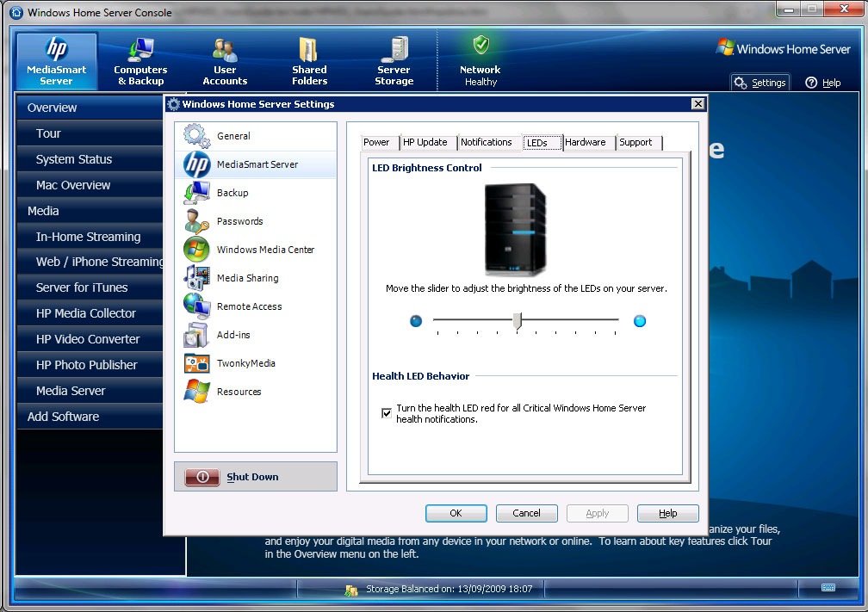This screenshot has width=868, height=612.
Task: Select the MediaSmart Server hp icon
Action: point(196,164)
